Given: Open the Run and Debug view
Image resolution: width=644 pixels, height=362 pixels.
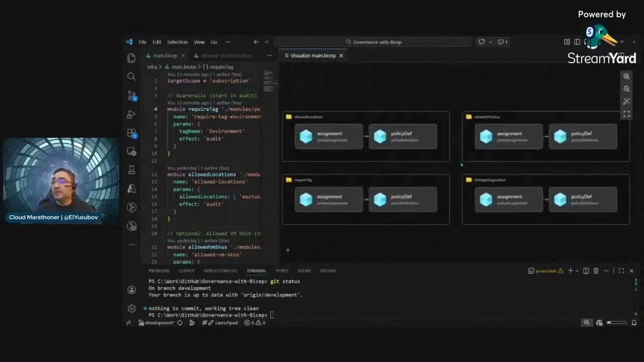Looking at the screenshot, I should 131,114.
